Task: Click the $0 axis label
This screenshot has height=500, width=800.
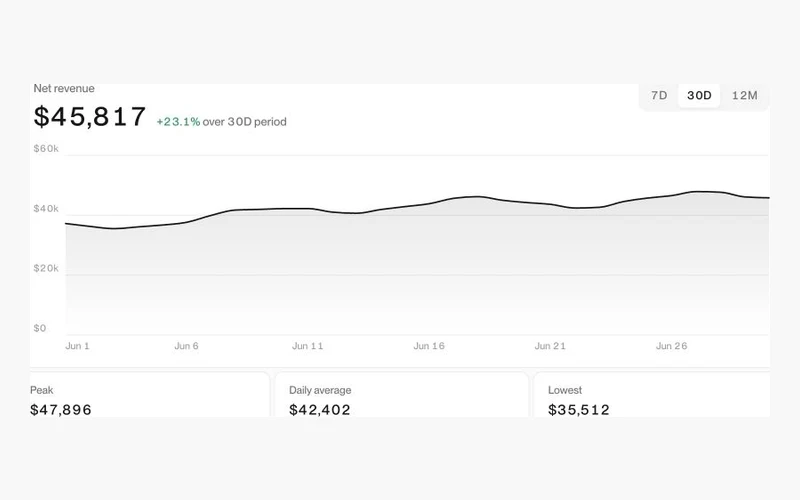Action: [x=40, y=328]
